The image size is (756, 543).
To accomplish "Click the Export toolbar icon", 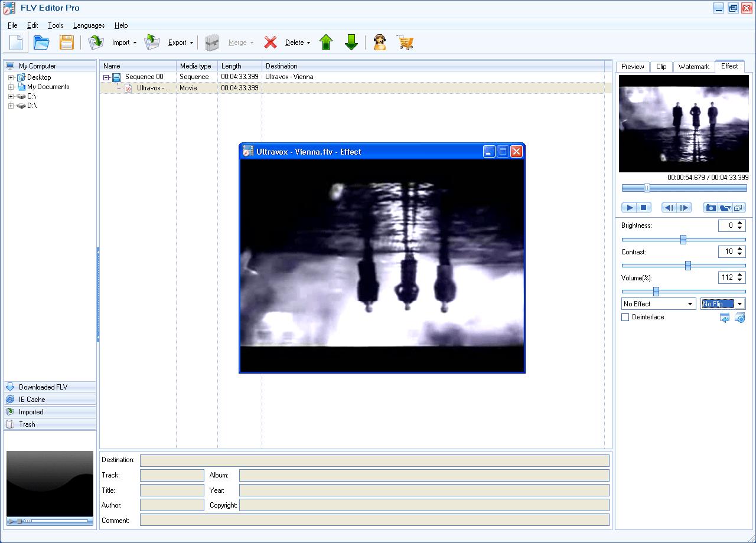I will click(152, 42).
